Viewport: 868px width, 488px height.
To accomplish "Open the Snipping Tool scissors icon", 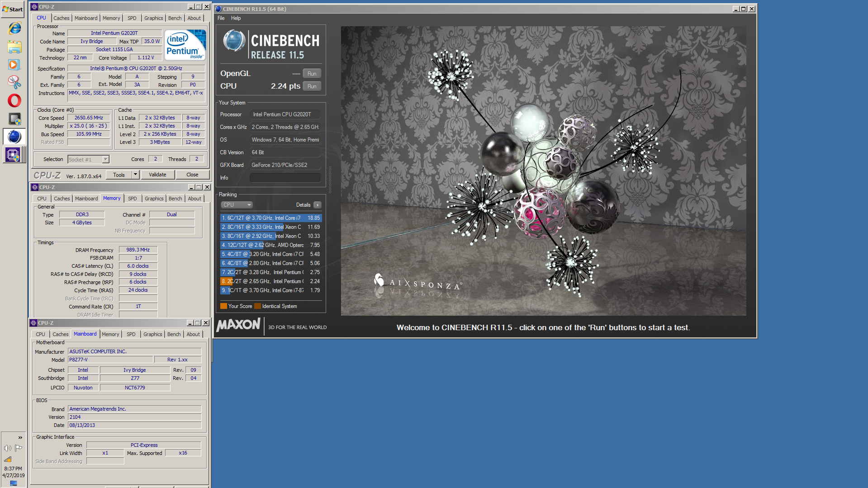I will tap(14, 82).
